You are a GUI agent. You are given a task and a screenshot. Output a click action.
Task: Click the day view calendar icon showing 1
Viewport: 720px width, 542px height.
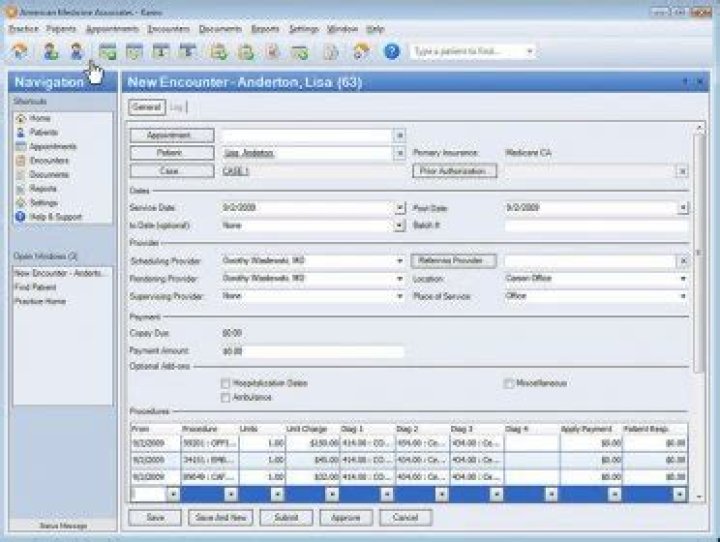point(161,51)
